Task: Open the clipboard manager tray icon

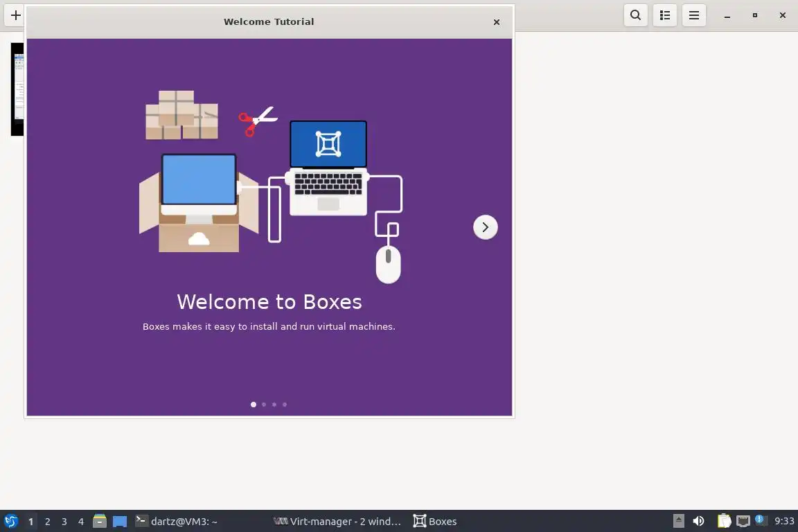Action: pyautogui.click(x=724, y=522)
